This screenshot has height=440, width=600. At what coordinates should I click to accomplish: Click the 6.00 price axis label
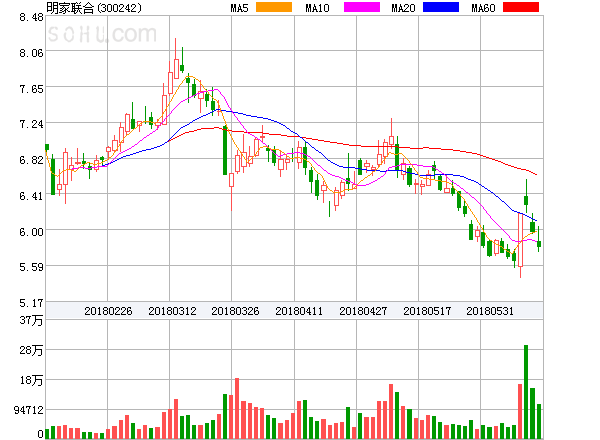click(31, 232)
